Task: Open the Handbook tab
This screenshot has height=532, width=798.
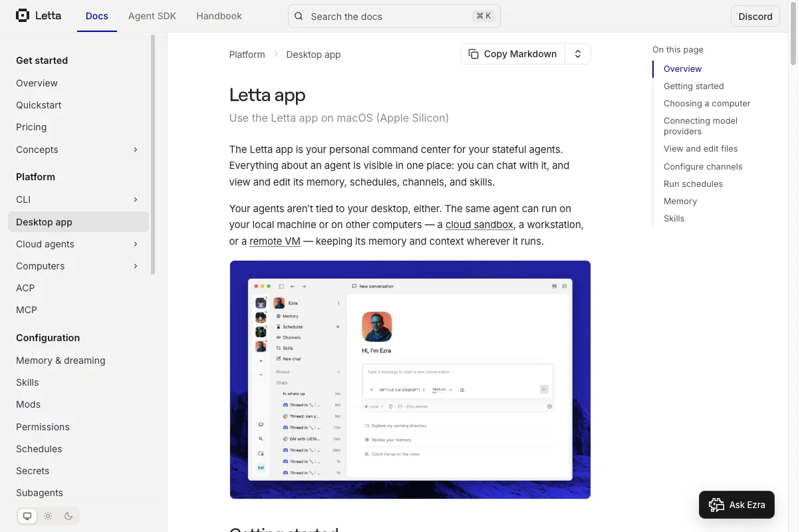Action: (219, 16)
